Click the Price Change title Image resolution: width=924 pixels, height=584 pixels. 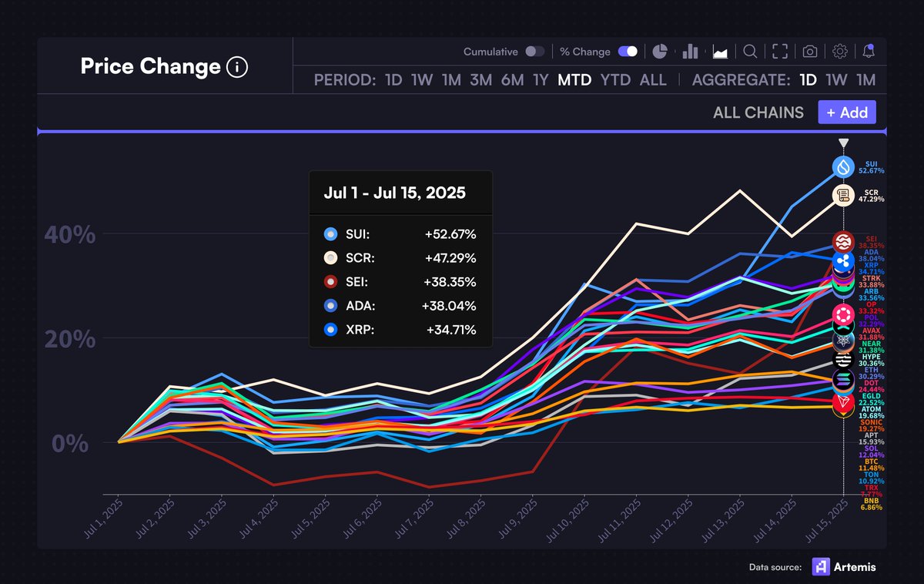click(x=150, y=67)
